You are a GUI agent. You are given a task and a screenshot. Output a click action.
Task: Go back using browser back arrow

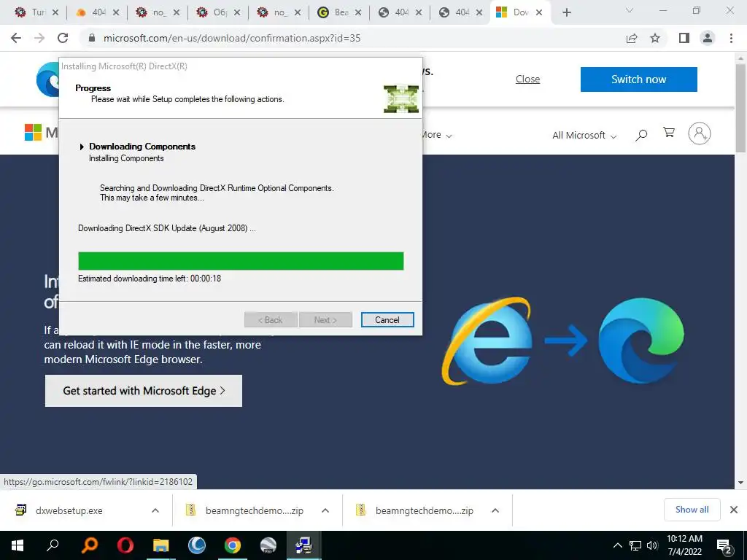coord(16,38)
